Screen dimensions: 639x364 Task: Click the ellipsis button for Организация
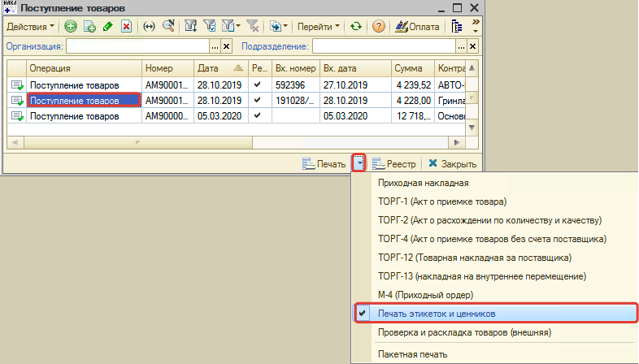click(215, 46)
